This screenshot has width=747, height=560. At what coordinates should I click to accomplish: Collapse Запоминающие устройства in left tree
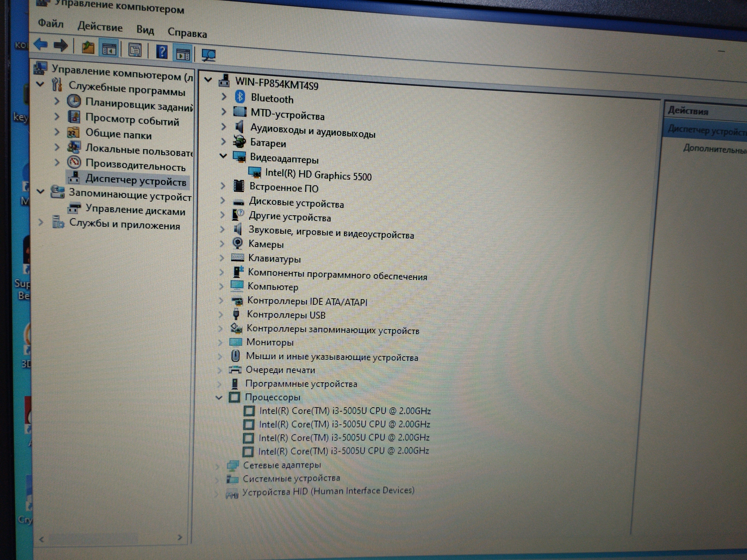(40, 191)
